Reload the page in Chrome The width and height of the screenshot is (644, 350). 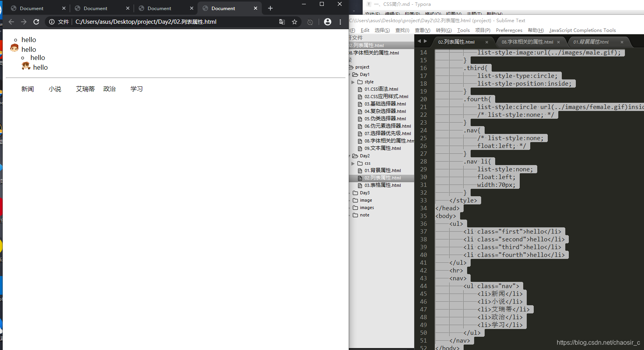[x=36, y=22]
